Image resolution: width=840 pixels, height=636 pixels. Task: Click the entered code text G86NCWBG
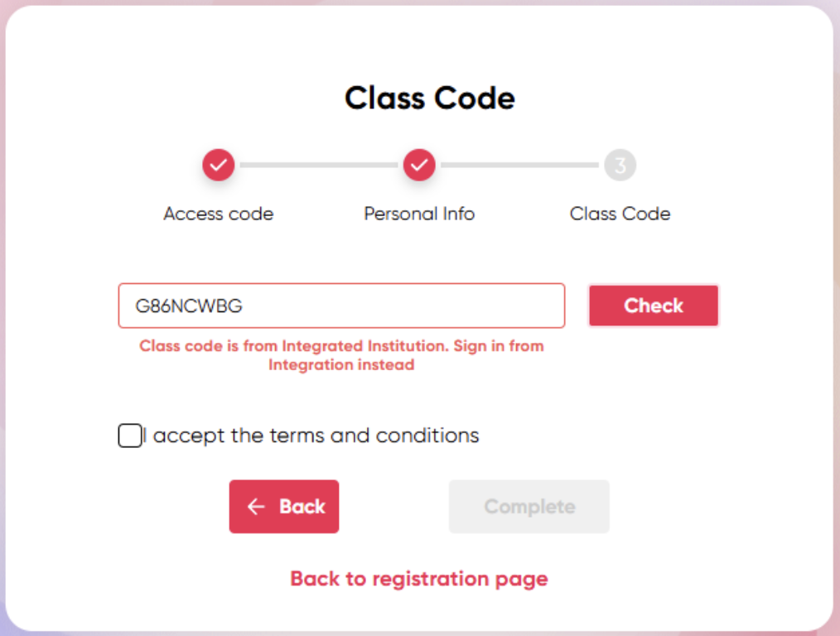tap(190, 306)
